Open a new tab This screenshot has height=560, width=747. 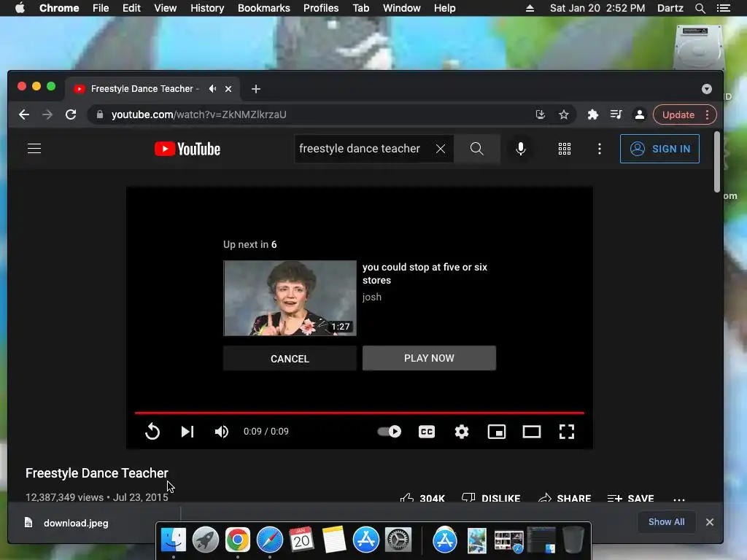[x=256, y=89]
